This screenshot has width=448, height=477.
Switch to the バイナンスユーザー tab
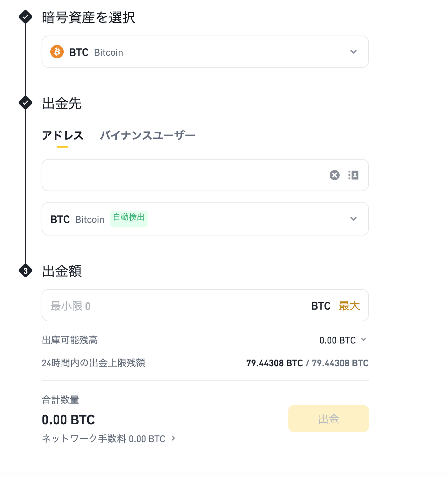click(x=148, y=136)
